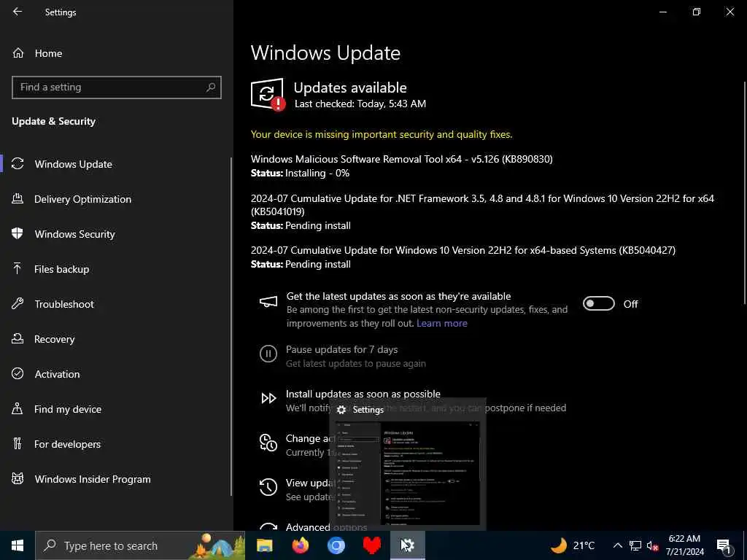Click the megaphone icon for latest updates
The height and width of the screenshot is (560, 747).
click(x=268, y=302)
